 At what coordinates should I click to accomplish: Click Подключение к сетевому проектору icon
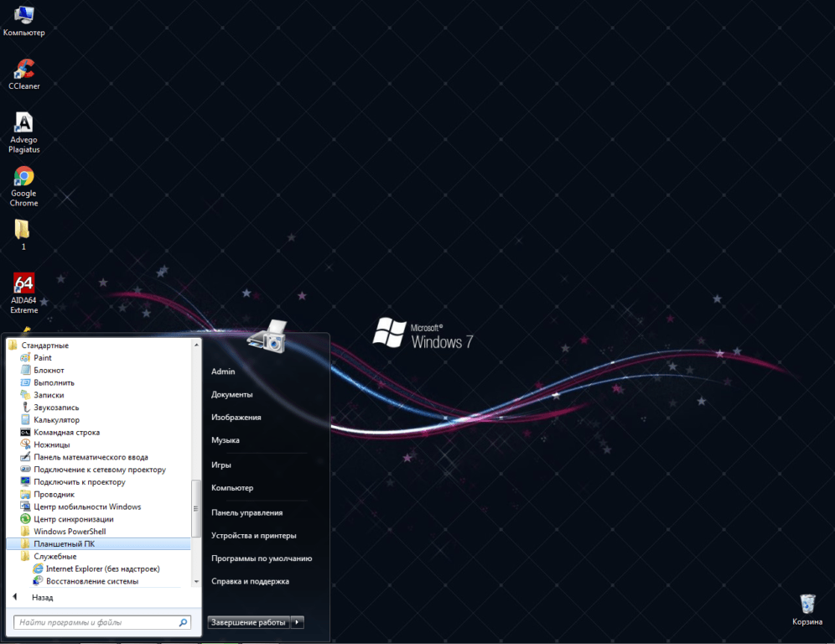click(25, 470)
